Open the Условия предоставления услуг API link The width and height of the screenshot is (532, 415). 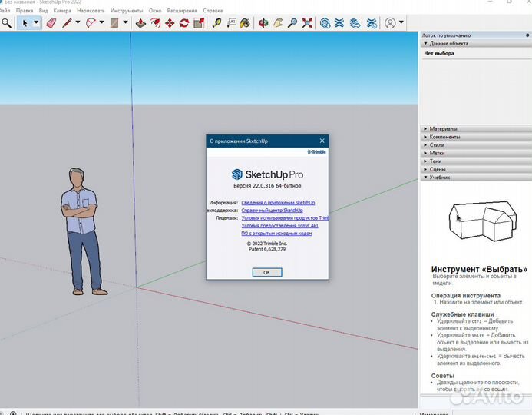point(280,225)
